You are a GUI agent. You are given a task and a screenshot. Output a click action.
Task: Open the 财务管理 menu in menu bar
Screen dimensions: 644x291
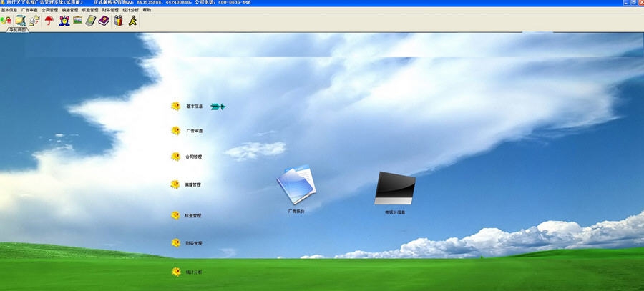click(110, 10)
